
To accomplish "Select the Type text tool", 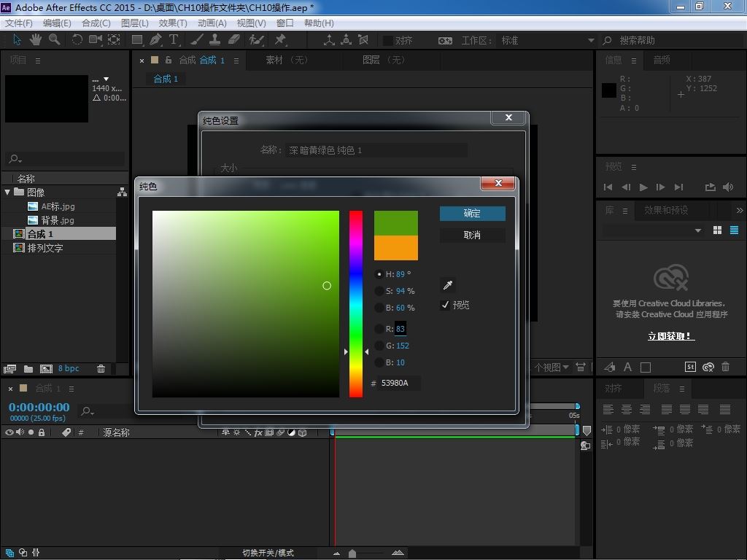I will point(174,40).
